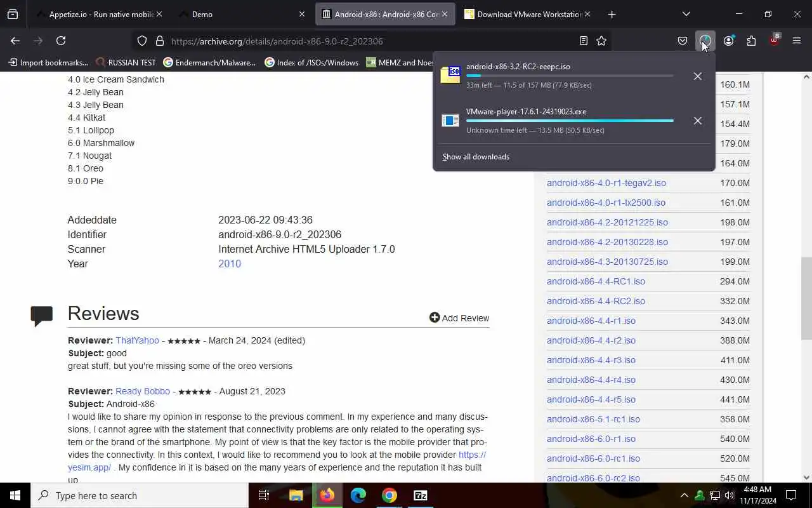Image resolution: width=812 pixels, height=508 pixels.
Task: Toggle the downloads panel toolbar icon
Action: (705, 41)
